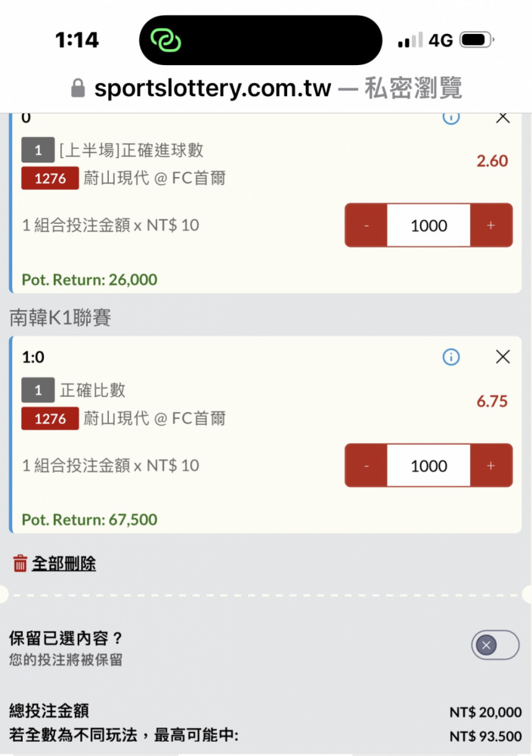The image size is (532, 756).
Task: Remove the 1:0 correct score bet with its X
Action: (x=503, y=357)
